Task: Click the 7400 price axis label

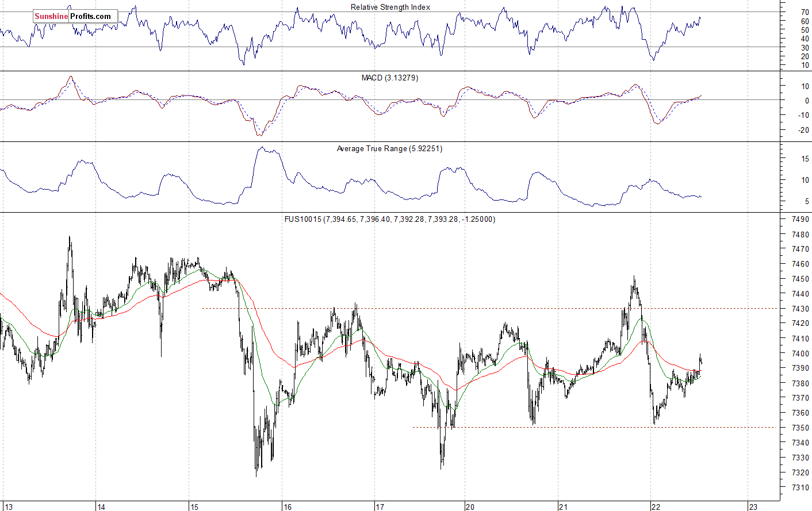Action: tap(800, 354)
